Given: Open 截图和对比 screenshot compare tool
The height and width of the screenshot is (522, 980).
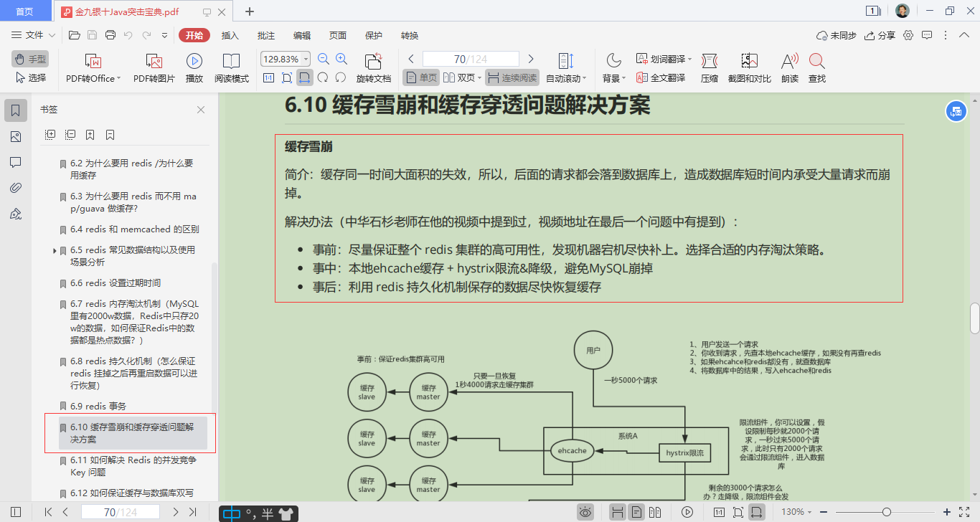Looking at the screenshot, I should [750, 69].
